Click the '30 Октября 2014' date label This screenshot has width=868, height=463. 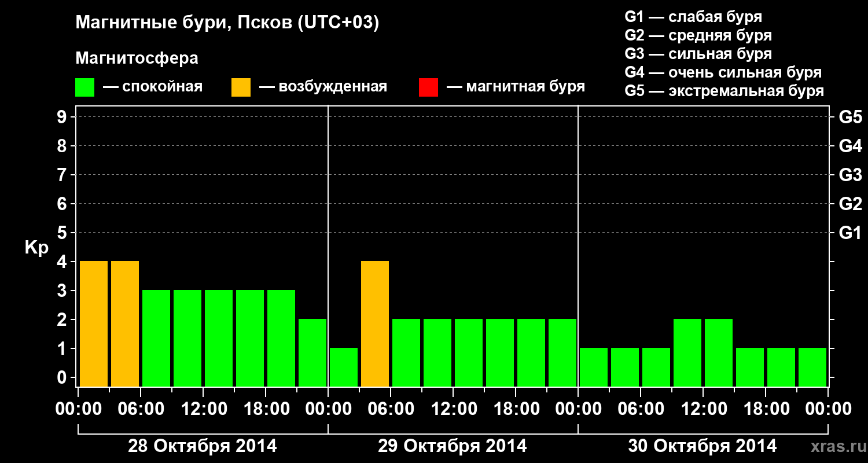(x=703, y=446)
